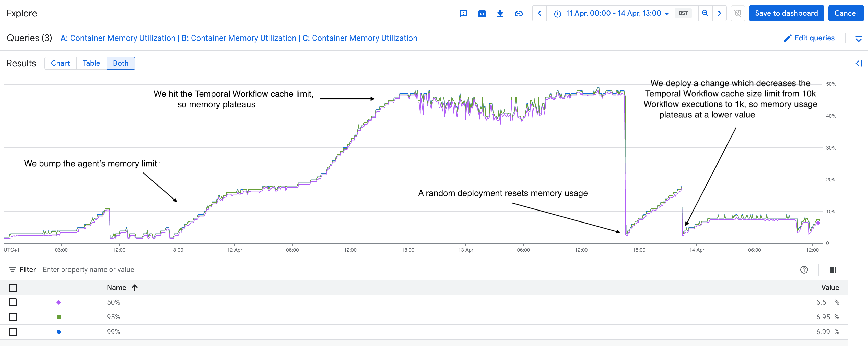Collapse the queries section chevron

tap(859, 39)
